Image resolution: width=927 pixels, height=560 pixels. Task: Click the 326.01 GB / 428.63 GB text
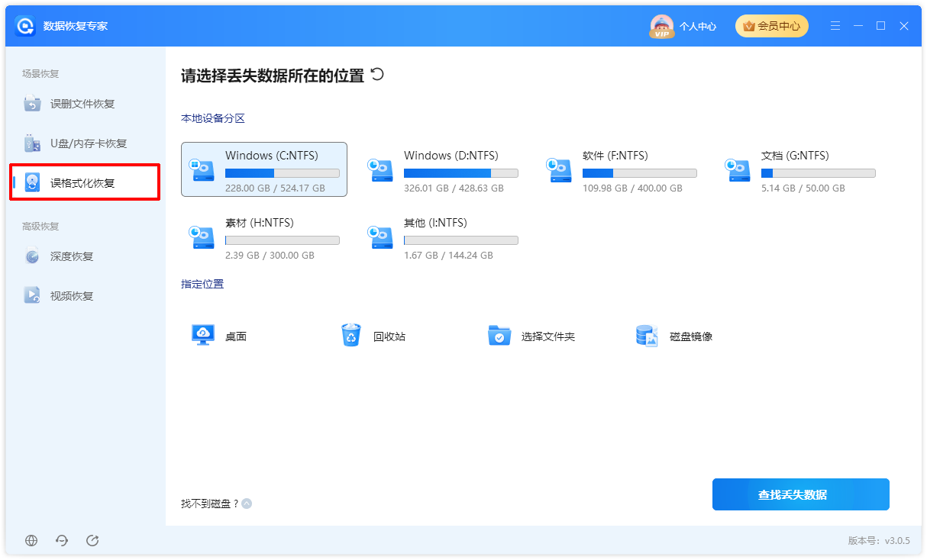tap(454, 188)
